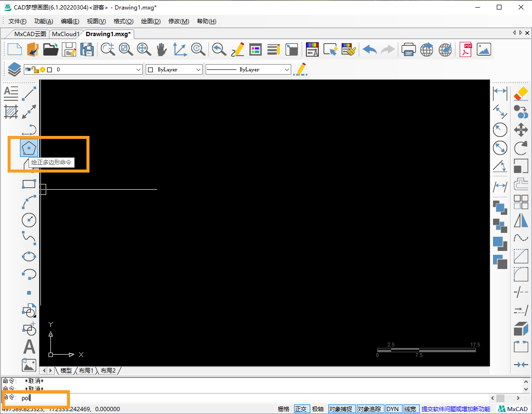The width and height of the screenshot is (532, 414).
Task: Undo the last action
Action: point(369,49)
